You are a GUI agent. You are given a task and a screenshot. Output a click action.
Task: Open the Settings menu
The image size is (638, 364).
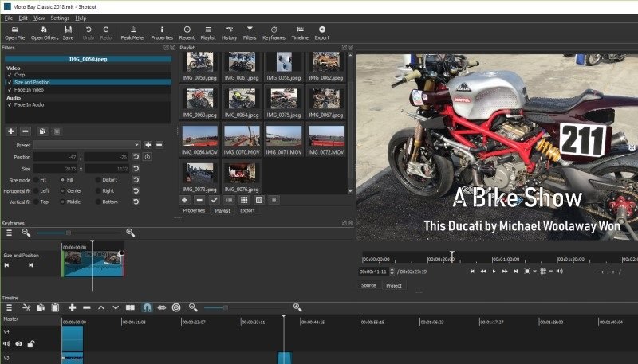[x=60, y=18]
